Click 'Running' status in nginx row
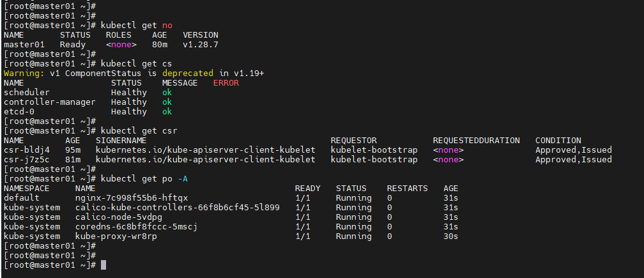 (x=354, y=198)
